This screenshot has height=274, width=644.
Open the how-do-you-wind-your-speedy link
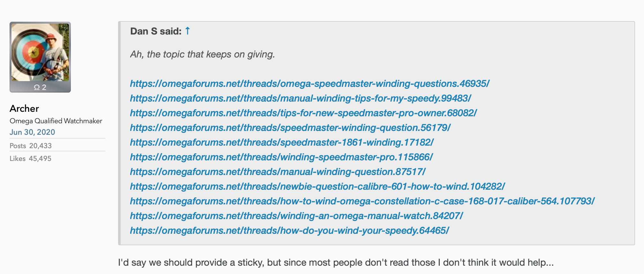click(289, 231)
